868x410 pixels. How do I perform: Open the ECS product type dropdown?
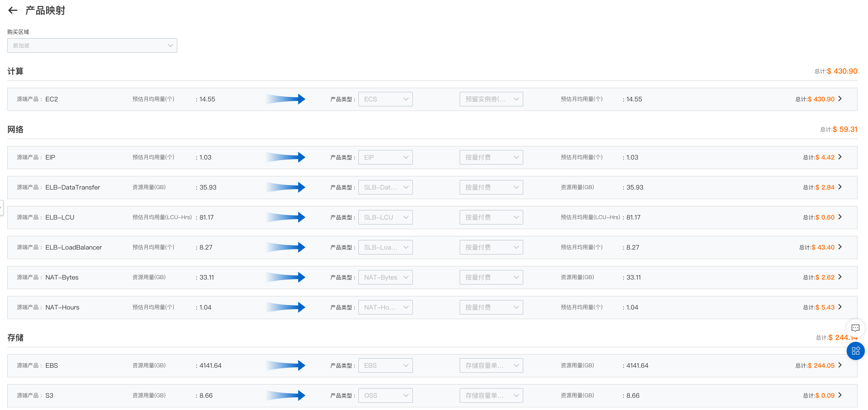[x=385, y=99]
